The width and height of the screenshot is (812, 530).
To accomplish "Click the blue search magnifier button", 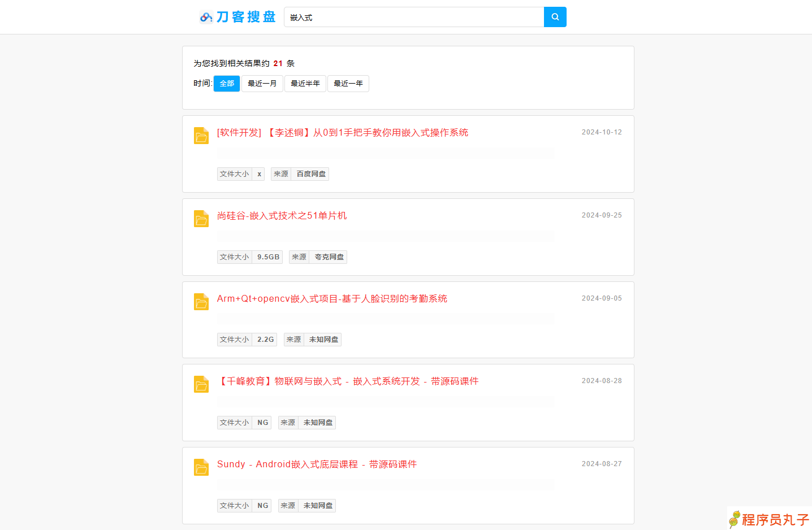I will pyautogui.click(x=555, y=17).
